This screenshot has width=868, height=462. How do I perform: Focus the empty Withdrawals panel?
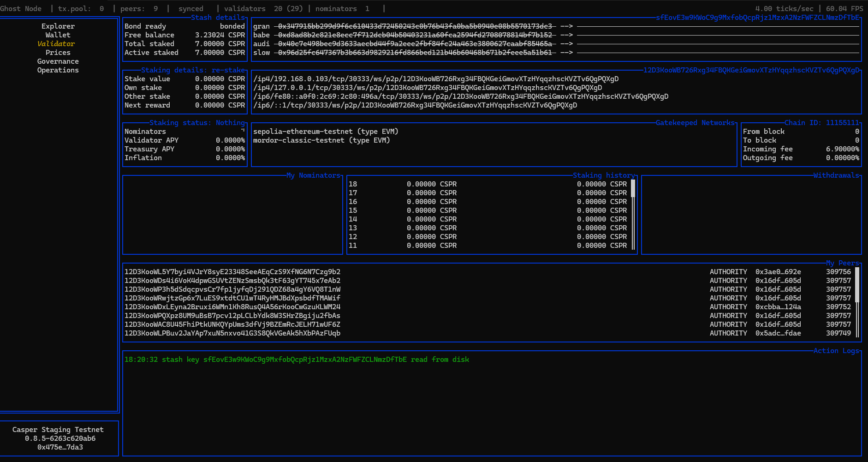coord(751,215)
